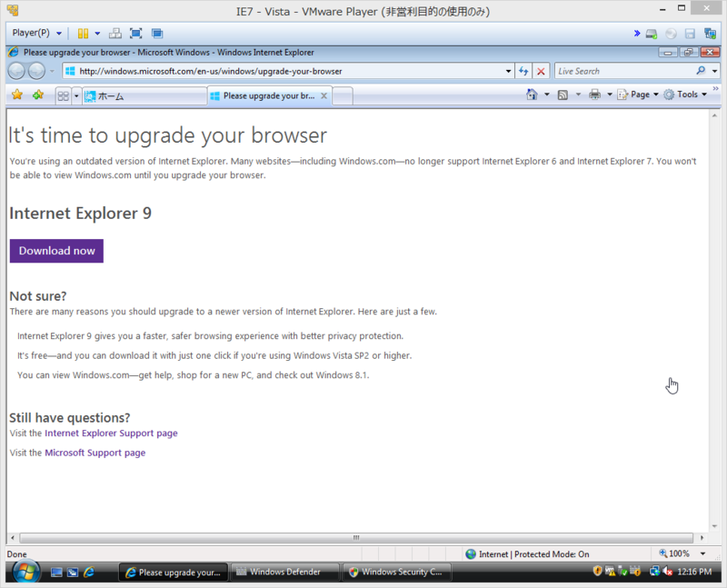Click the vertical scrollbar down arrow
This screenshot has width=727, height=588.
tap(714, 526)
